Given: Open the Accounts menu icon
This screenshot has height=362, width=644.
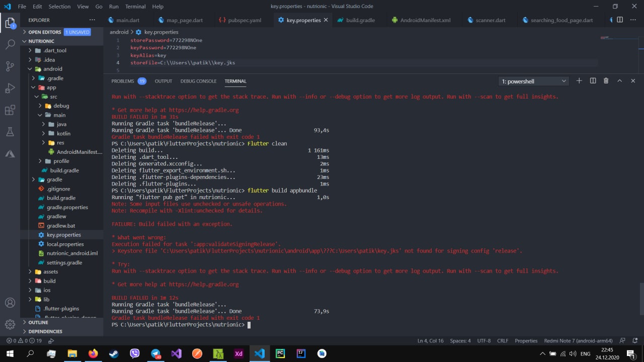Looking at the screenshot, I should click(10, 303).
